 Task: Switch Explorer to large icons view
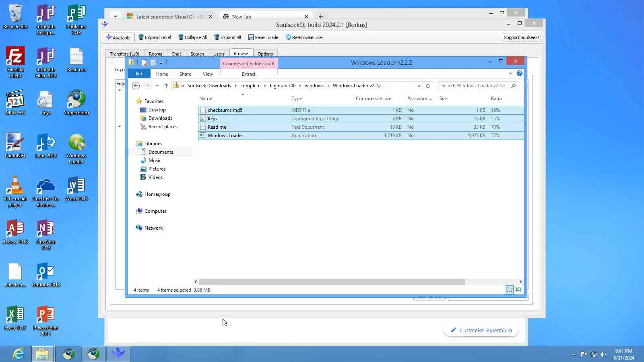[518, 290]
